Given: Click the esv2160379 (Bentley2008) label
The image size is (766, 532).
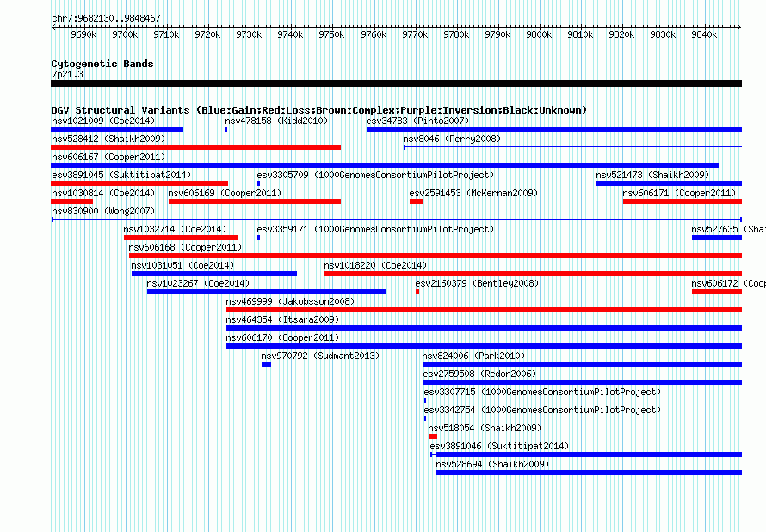Looking at the screenshot, I should point(477,283).
